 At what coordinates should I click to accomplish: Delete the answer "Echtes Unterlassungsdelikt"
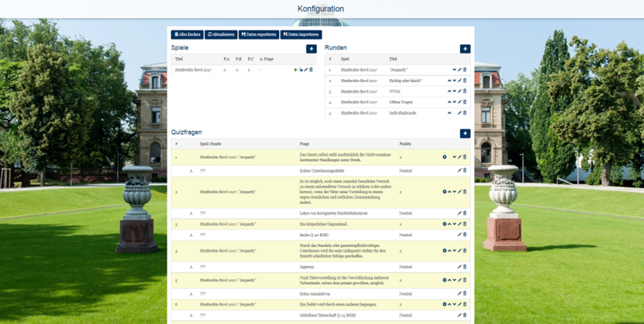point(465,170)
